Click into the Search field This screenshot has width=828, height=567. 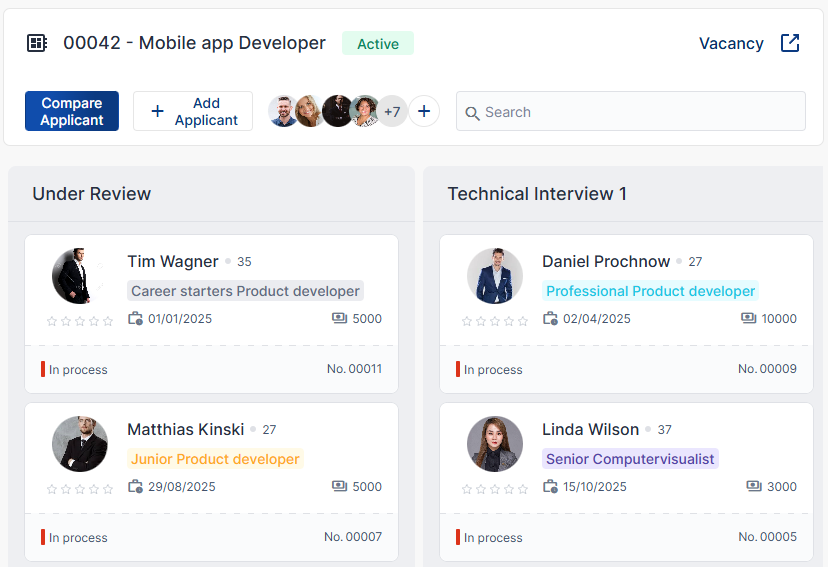point(640,112)
